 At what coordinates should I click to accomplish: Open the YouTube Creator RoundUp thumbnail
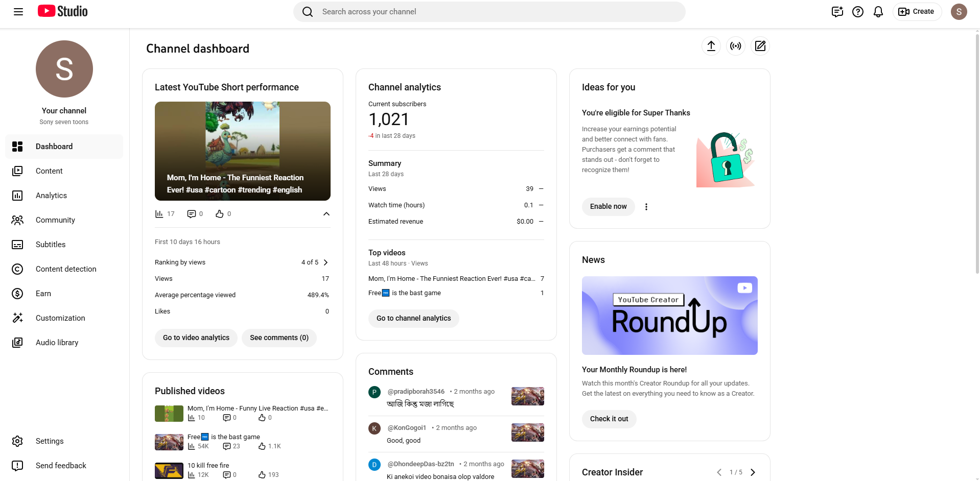tap(669, 316)
